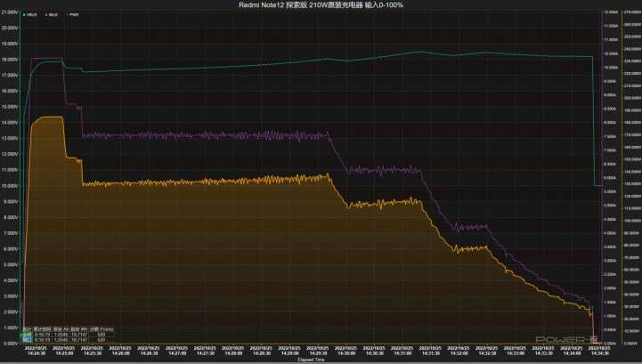The image size is (642, 364).
Task: Click the POWER-Z watermark logo
Action: pos(567,339)
